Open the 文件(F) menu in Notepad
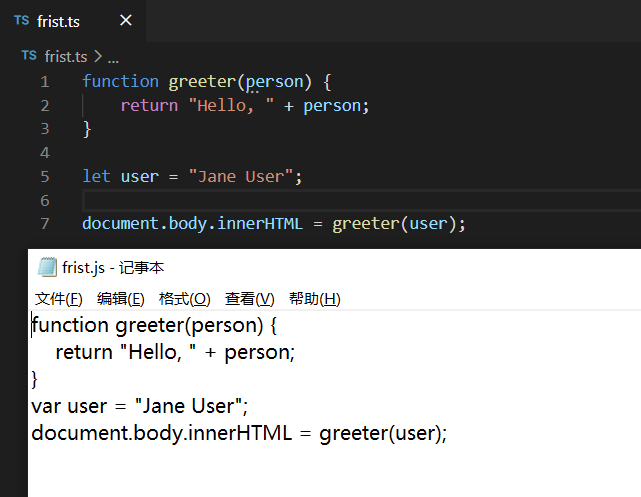 [x=59, y=299]
